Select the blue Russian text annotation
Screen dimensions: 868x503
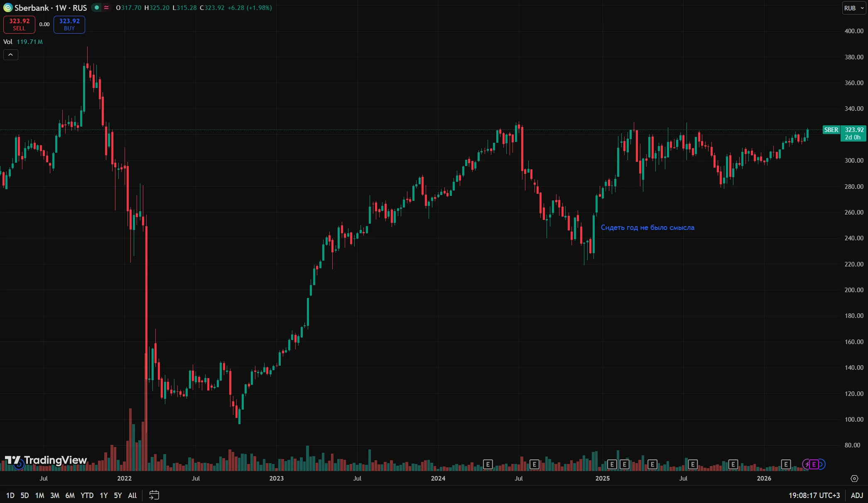point(647,227)
